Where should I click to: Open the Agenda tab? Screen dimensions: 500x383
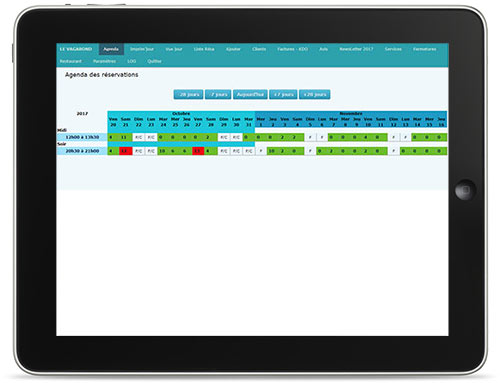tap(111, 49)
